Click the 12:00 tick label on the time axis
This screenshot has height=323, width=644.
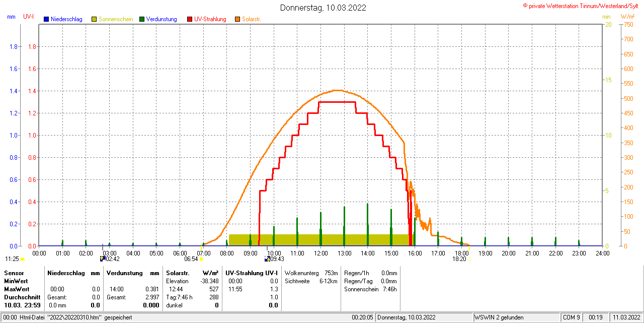pos(320,253)
